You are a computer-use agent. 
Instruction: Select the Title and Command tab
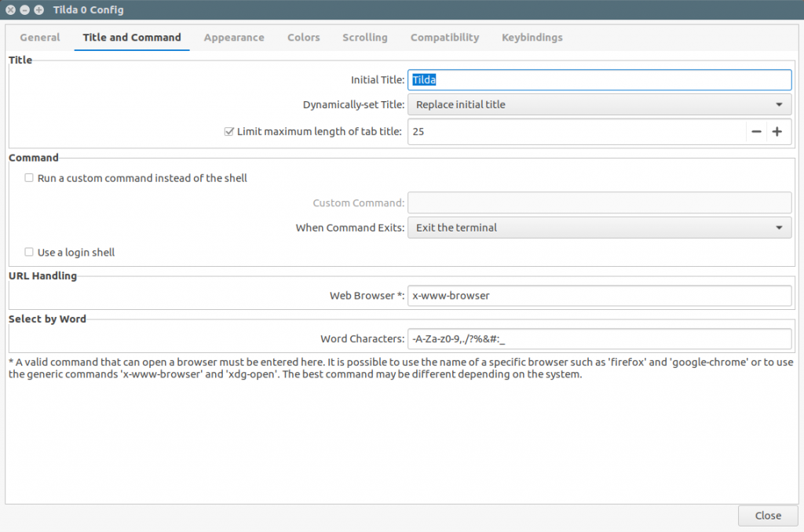tap(131, 37)
